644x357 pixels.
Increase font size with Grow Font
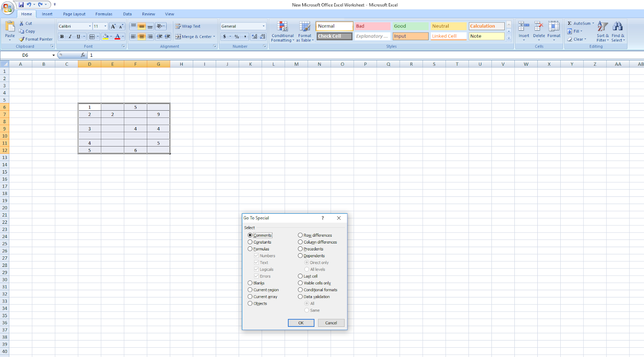(113, 26)
